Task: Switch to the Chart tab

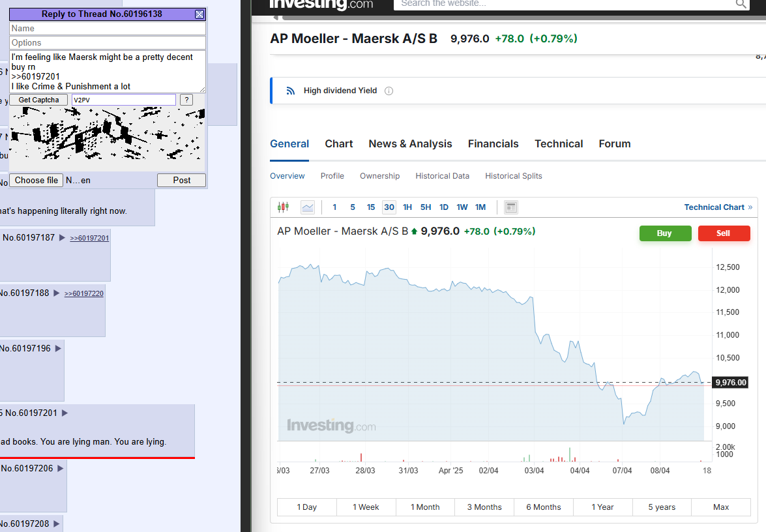Action: pos(338,143)
